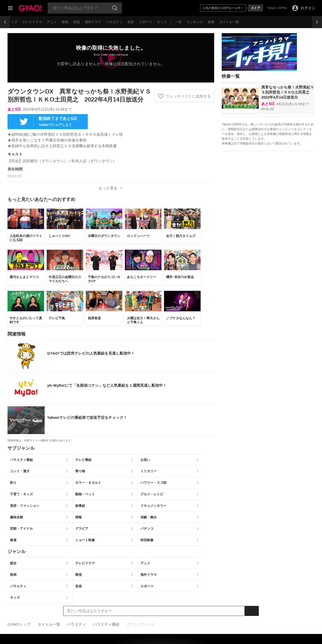Open タイトル一覧 in navigation bar
Viewport: 322px width, 644px height.
[229, 22]
